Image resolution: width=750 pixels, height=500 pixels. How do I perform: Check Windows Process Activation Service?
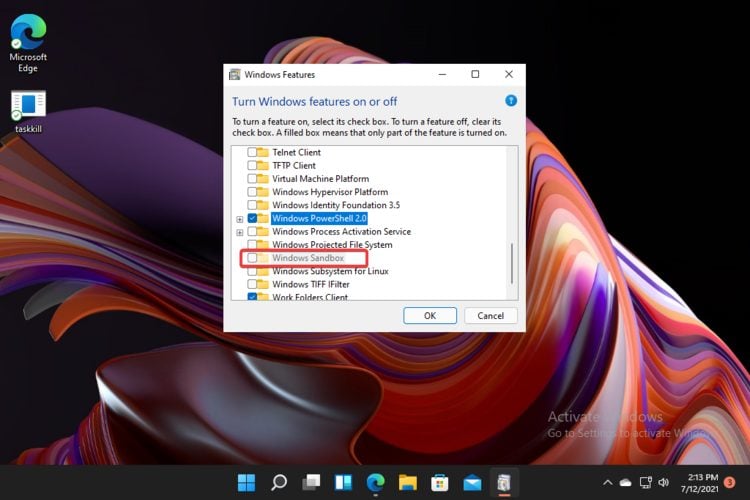(252, 232)
